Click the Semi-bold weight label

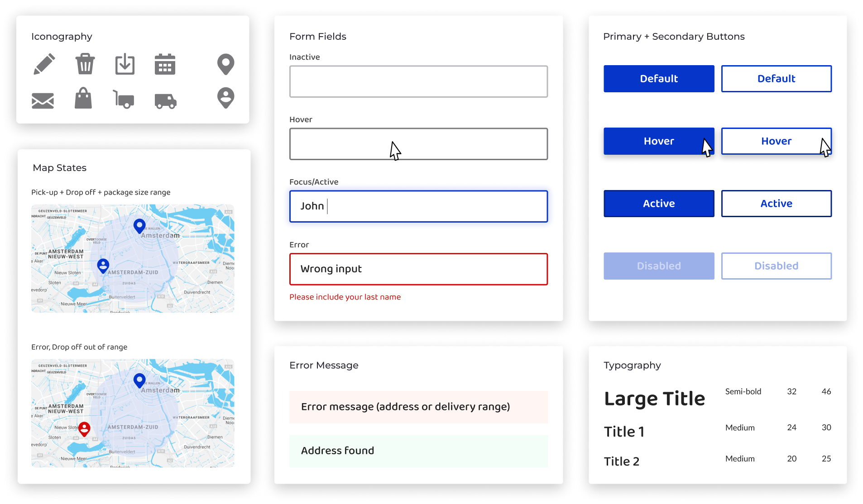coord(743,391)
